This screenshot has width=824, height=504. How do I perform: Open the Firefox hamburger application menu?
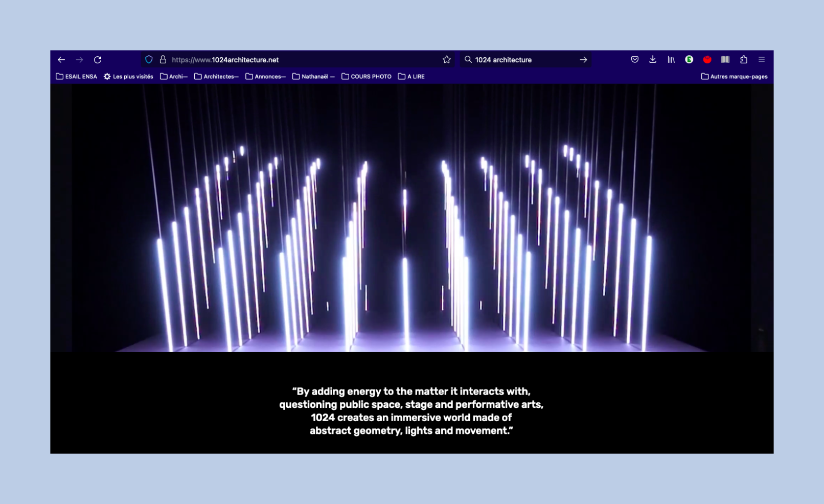pos(761,60)
